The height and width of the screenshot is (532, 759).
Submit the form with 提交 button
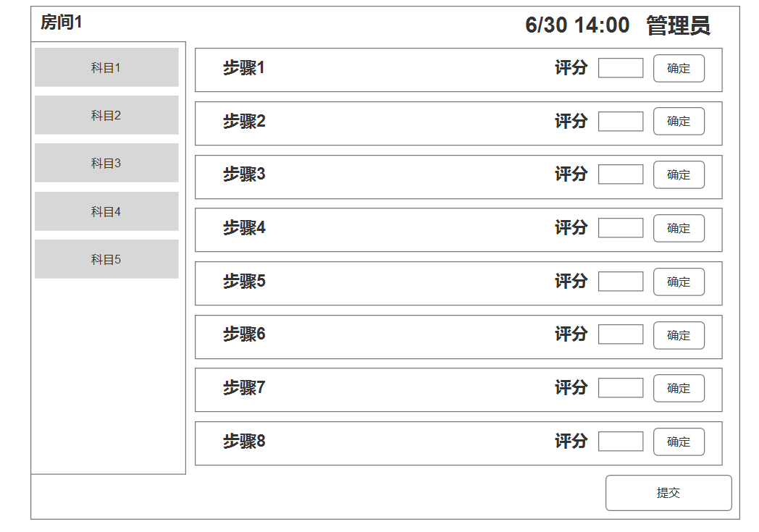[x=668, y=493]
